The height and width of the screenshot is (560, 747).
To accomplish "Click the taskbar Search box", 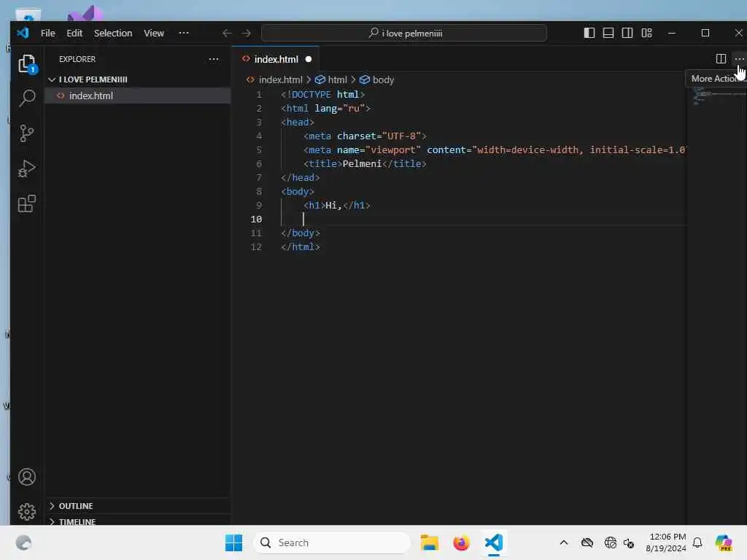I will click(x=332, y=542).
